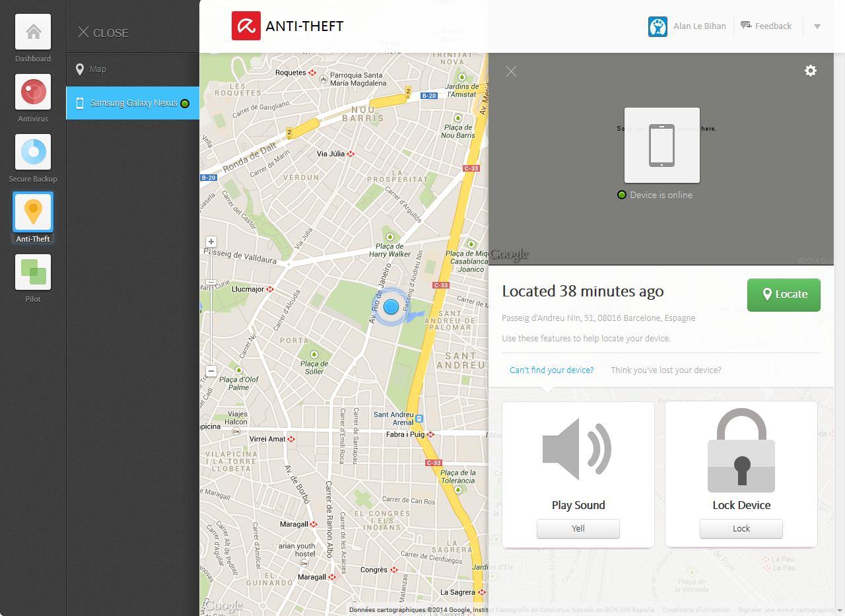Click Alan Le Bihan's avatar
Screen dimensions: 845x616
658,26
